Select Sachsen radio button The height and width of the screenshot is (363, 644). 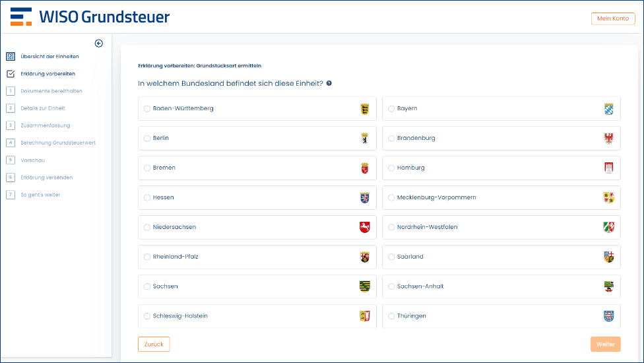tap(147, 286)
